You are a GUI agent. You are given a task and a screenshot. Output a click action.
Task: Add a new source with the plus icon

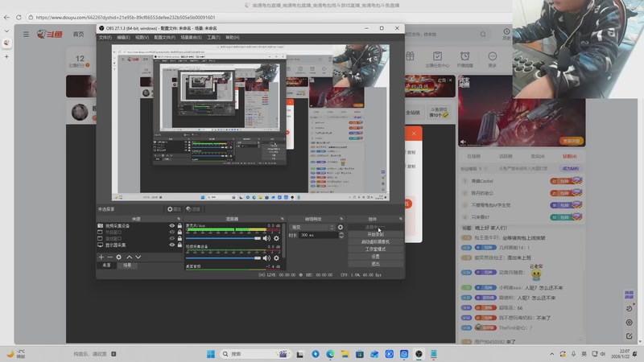pos(101,257)
